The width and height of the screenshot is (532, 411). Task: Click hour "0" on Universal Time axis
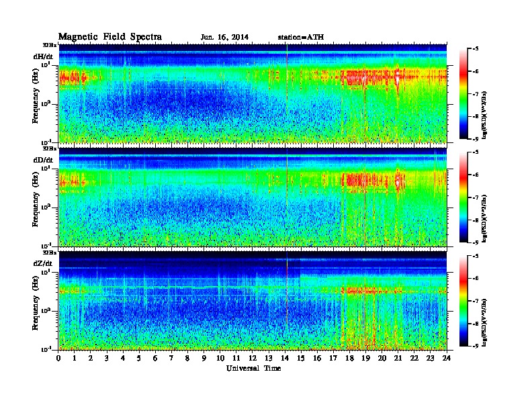[x=58, y=359]
